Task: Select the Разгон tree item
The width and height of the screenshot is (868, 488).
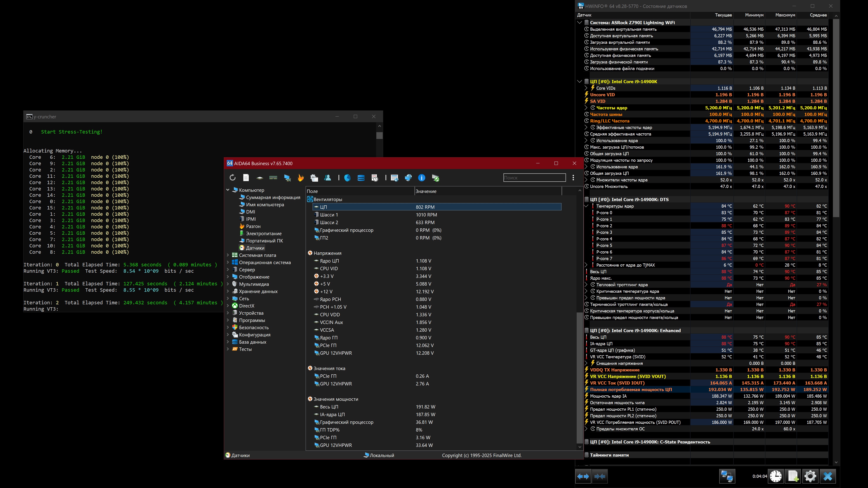Action: (x=253, y=226)
